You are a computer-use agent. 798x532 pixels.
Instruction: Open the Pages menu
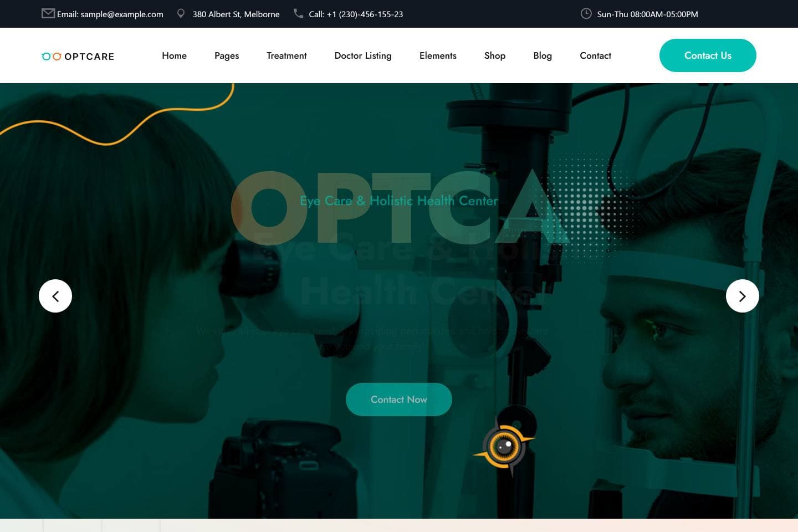click(227, 56)
